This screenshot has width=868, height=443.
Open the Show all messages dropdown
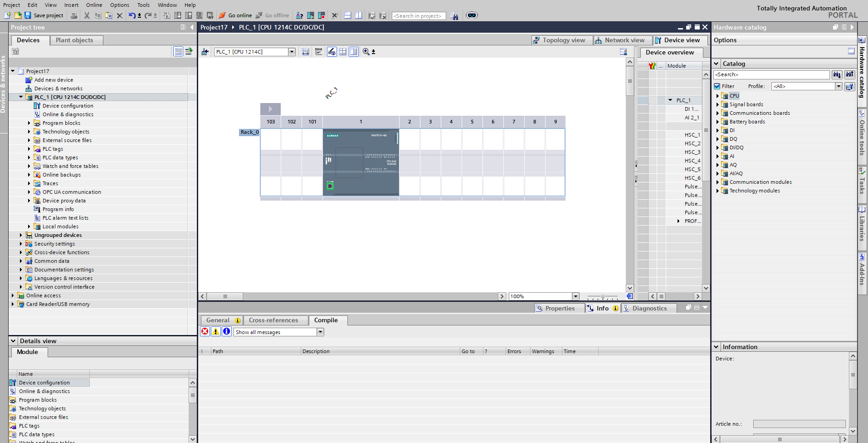(x=320, y=332)
